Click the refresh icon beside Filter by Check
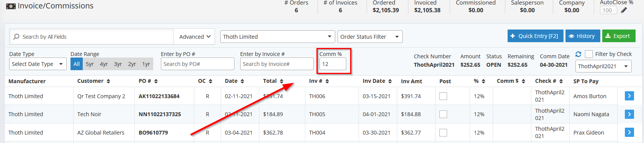 click(x=578, y=54)
